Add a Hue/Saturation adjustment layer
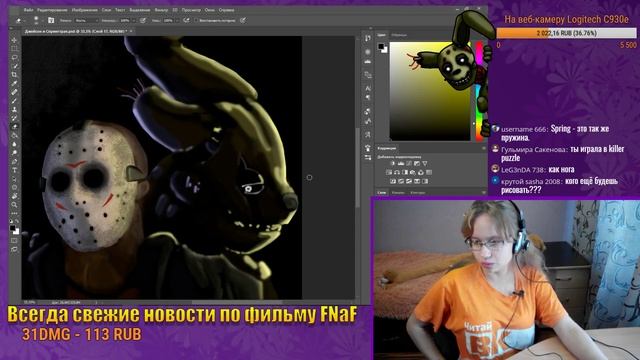 tap(389, 172)
